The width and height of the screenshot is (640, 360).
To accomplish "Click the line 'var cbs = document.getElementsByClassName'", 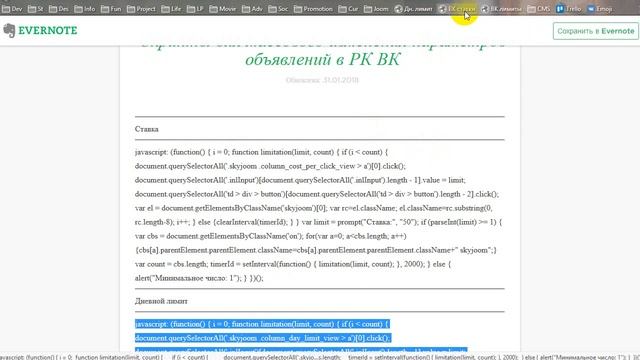I will coord(271,236).
